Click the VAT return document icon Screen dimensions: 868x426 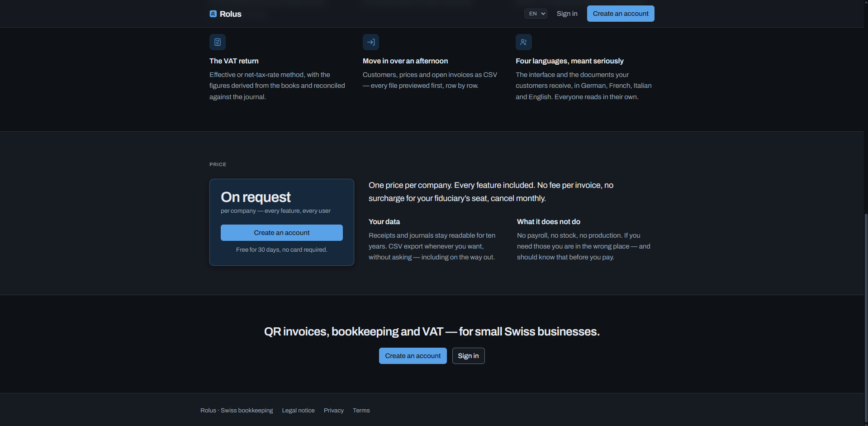coord(218,42)
